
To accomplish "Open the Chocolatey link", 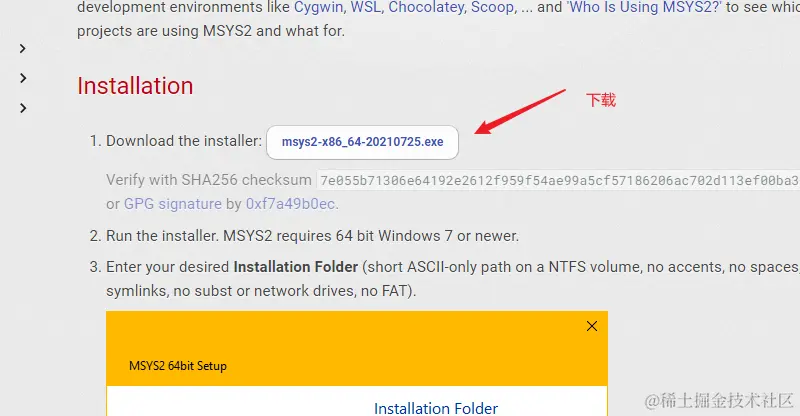I will 427,7.
